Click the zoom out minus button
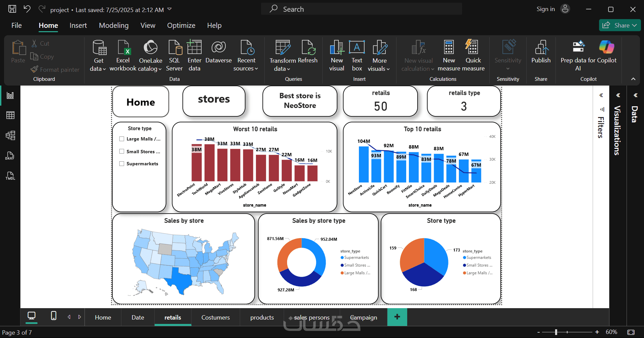Viewport: 644px width, 338px height. (x=539, y=332)
